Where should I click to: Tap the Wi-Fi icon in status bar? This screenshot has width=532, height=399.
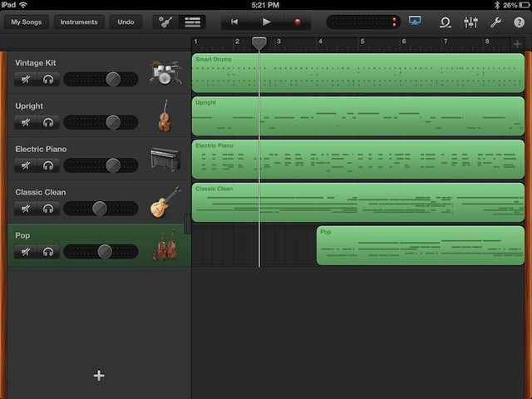coord(23,5)
